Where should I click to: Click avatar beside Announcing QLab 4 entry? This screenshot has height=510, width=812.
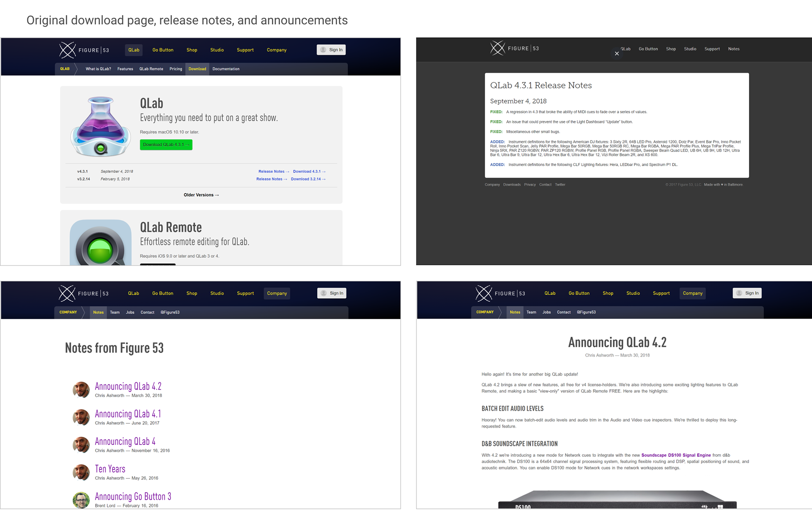click(81, 445)
